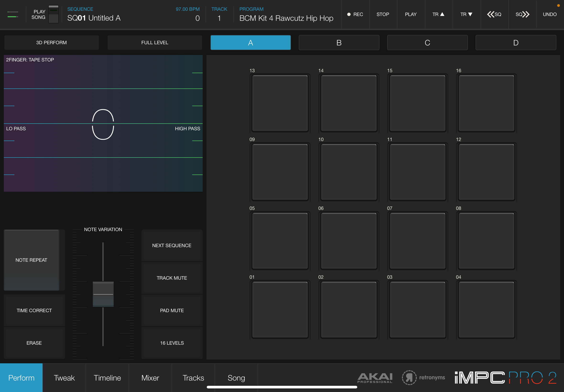Screen dimensions: 564x392
Task: Go to previous sequence with SQ back arrows
Action: point(494,14)
